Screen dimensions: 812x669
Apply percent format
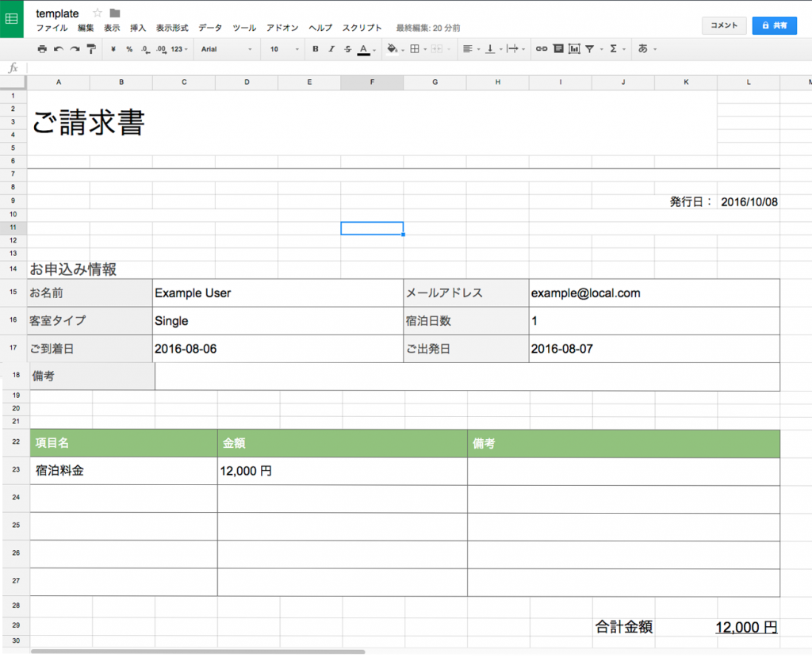[128, 48]
